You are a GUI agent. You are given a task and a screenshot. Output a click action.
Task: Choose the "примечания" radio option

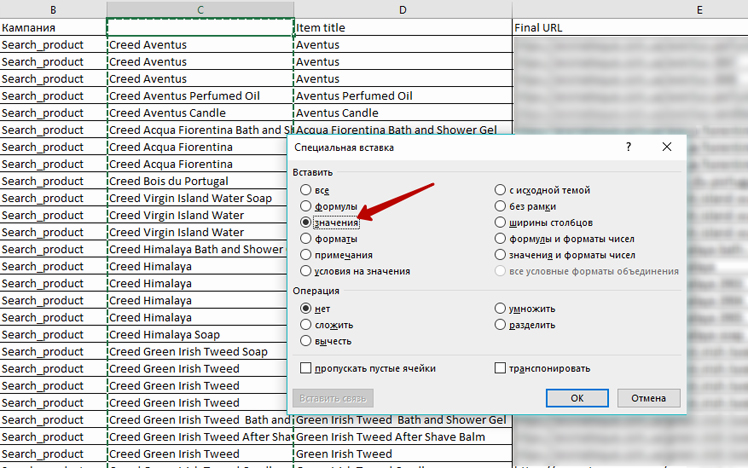(x=306, y=255)
